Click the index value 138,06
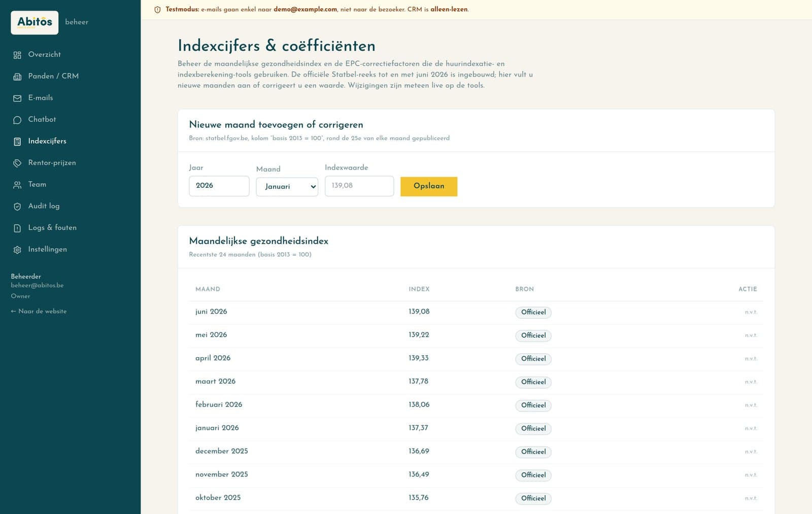This screenshot has width=812, height=514. (419, 405)
